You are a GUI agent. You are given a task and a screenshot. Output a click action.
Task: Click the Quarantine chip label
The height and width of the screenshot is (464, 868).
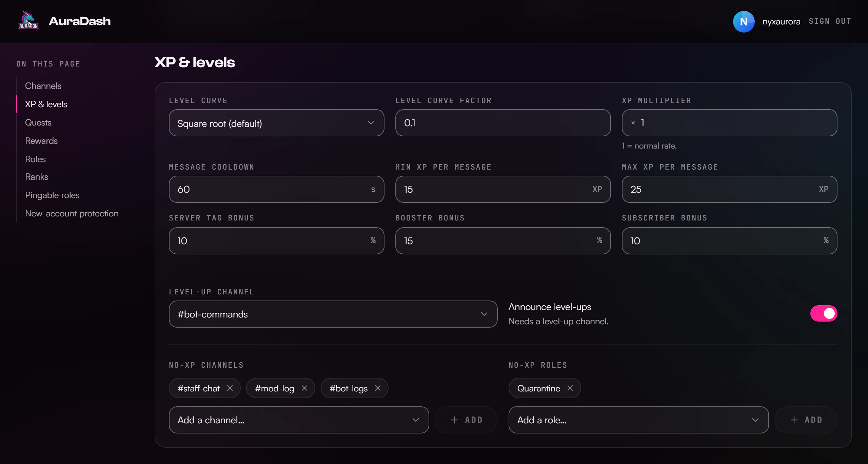tap(538, 388)
